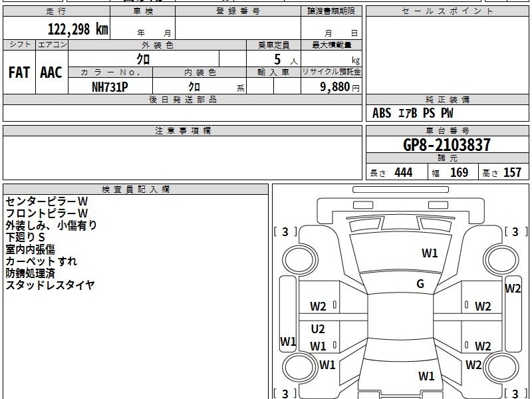This screenshot has width=532, height=399.
Task: Click the 車台番号 header
Action: [x=447, y=130]
